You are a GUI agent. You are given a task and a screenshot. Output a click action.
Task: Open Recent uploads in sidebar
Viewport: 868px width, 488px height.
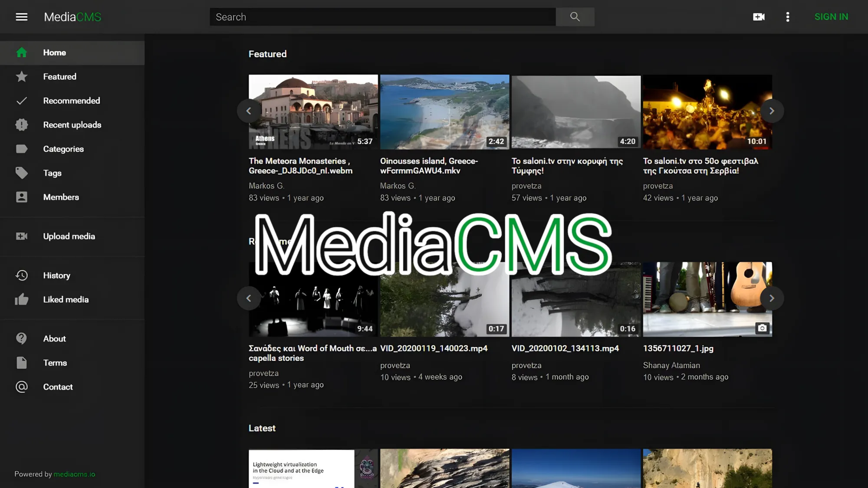click(72, 125)
